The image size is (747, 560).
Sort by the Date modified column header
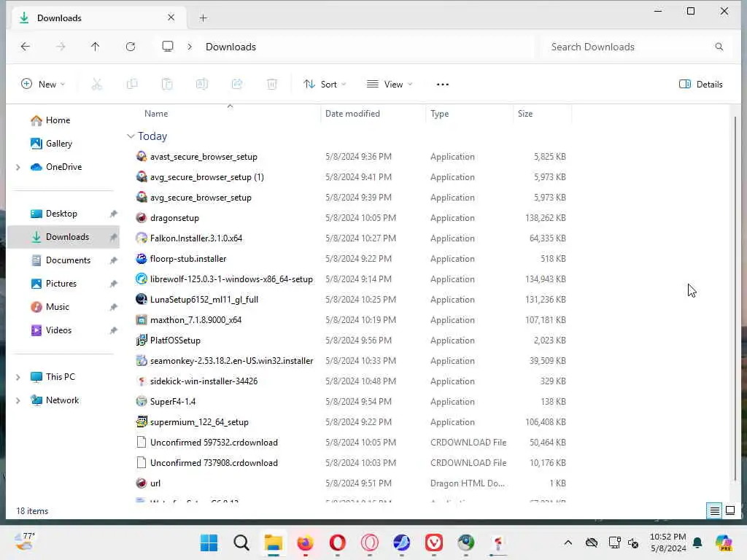click(x=352, y=114)
